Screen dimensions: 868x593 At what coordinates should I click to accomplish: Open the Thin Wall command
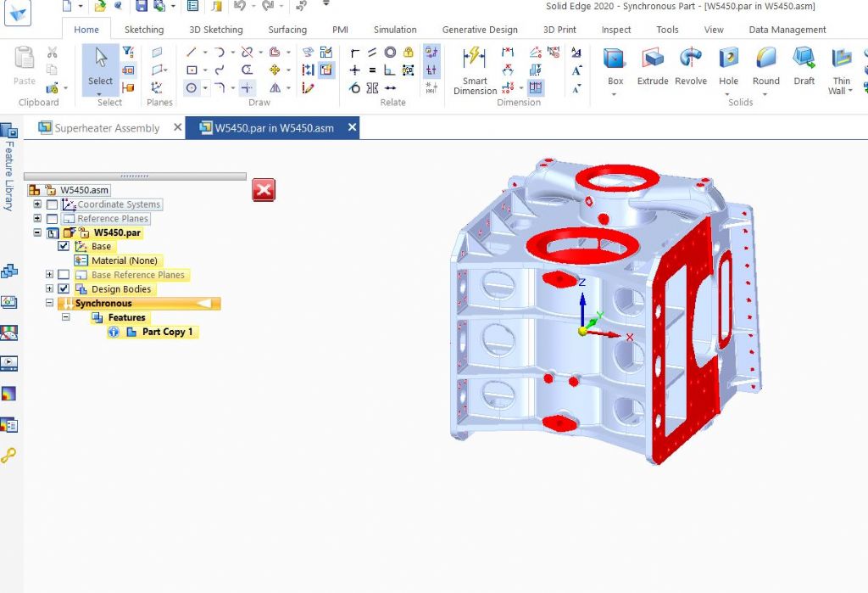coord(841,71)
